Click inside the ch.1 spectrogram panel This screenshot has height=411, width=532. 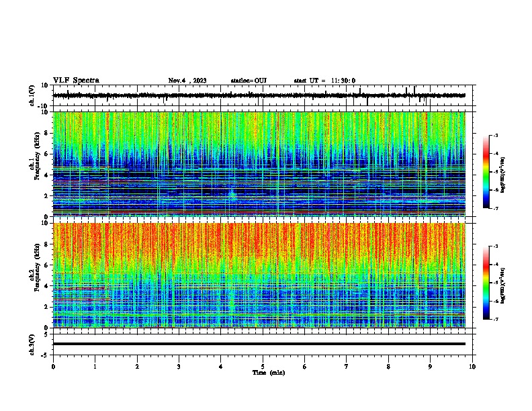pyautogui.click(x=259, y=164)
